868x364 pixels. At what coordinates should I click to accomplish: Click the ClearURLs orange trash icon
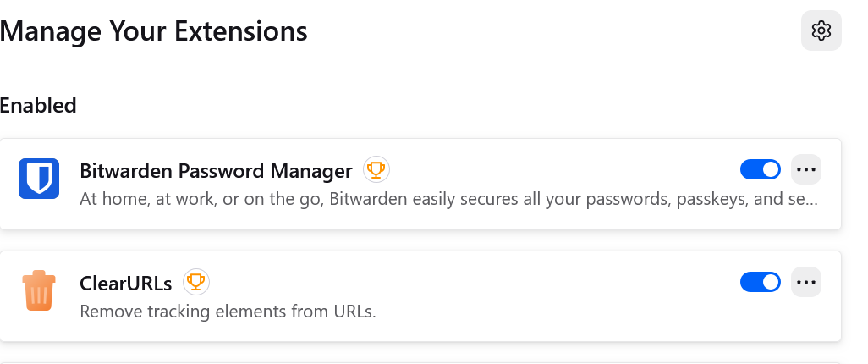click(x=38, y=290)
